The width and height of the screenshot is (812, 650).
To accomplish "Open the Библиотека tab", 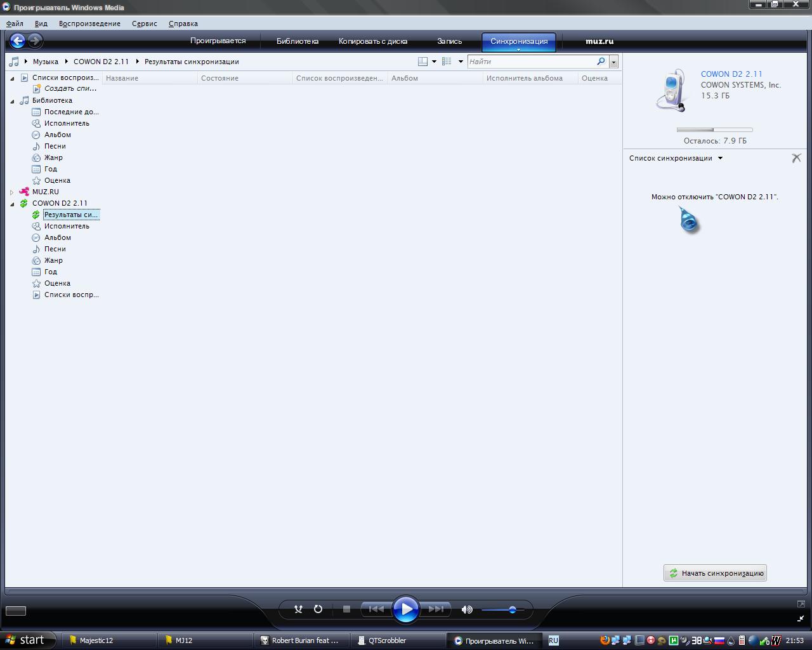I will point(298,41).
